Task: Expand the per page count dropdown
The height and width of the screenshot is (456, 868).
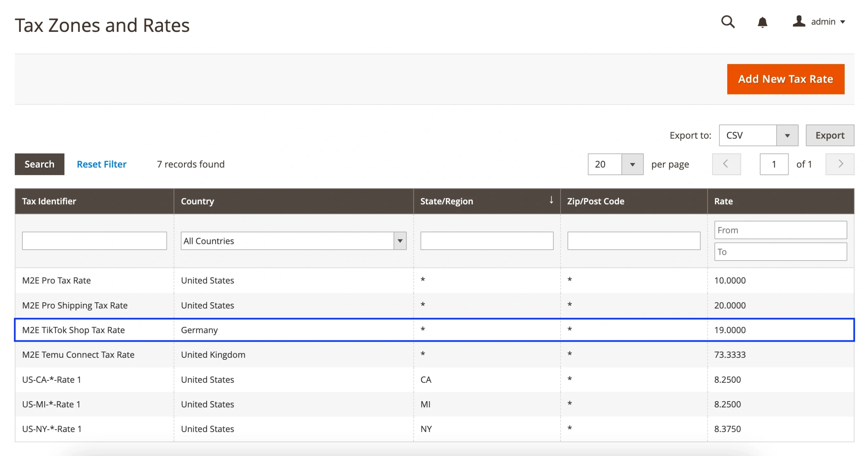Action: click(632, 165)
